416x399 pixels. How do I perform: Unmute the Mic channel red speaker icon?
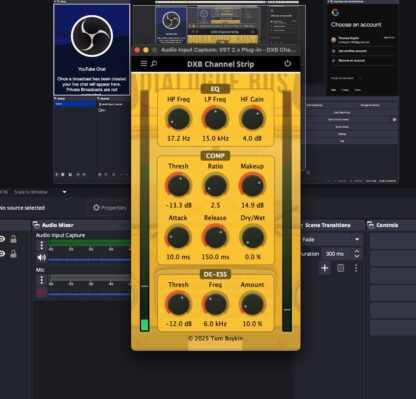[41, 293]
